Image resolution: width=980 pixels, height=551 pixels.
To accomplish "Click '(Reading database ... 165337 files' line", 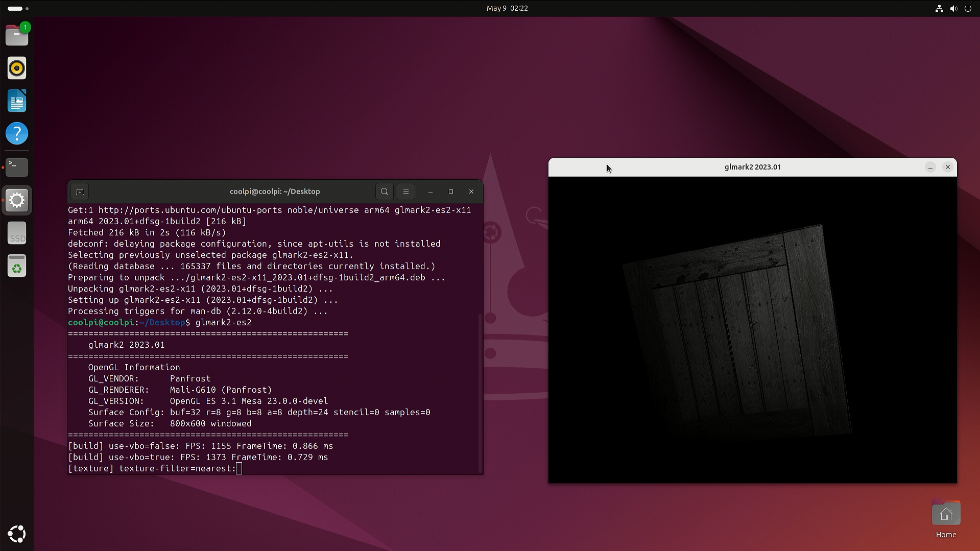I will coord(251,266).
